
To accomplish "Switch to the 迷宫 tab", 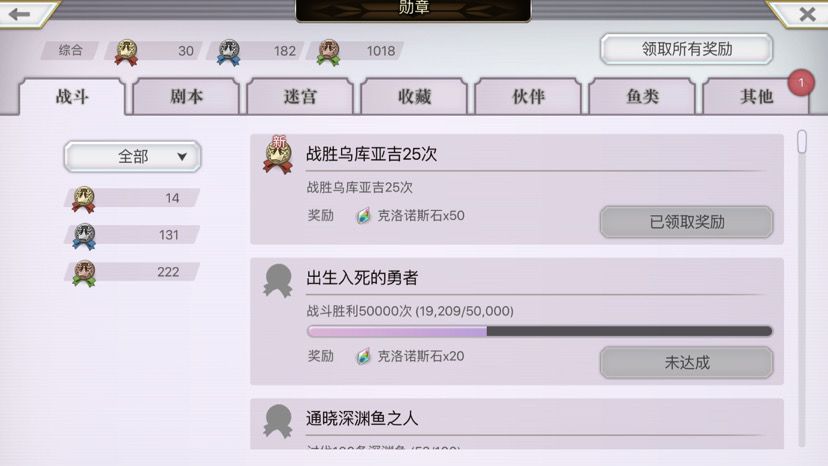I will click(300, 97).
